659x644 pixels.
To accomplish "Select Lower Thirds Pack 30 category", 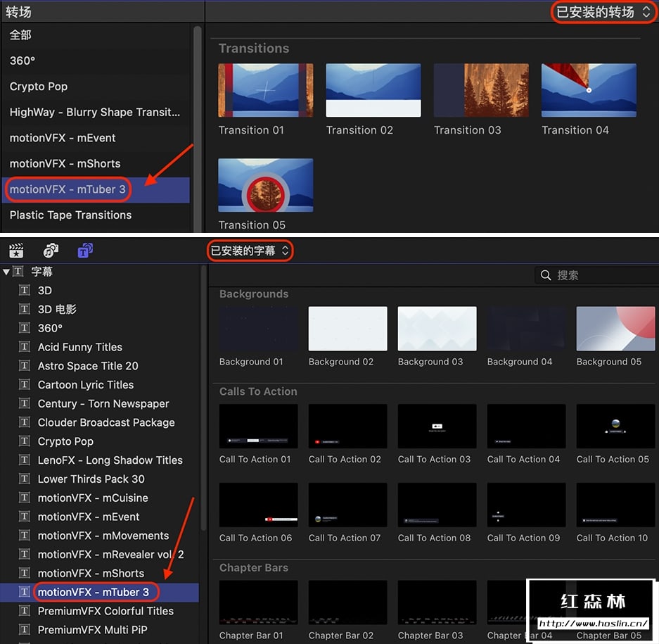I will point(100,479).
